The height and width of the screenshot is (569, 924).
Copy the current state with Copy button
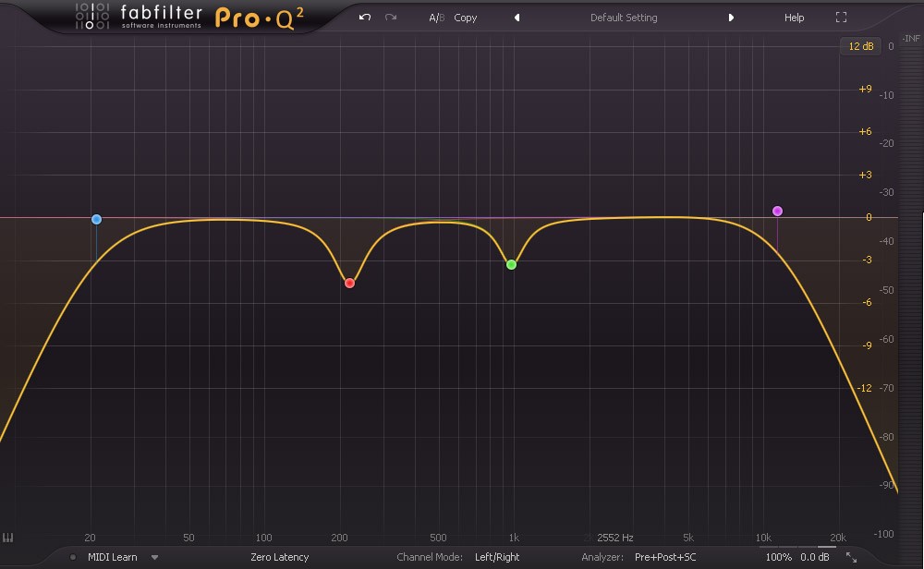[x=466, y=18]
